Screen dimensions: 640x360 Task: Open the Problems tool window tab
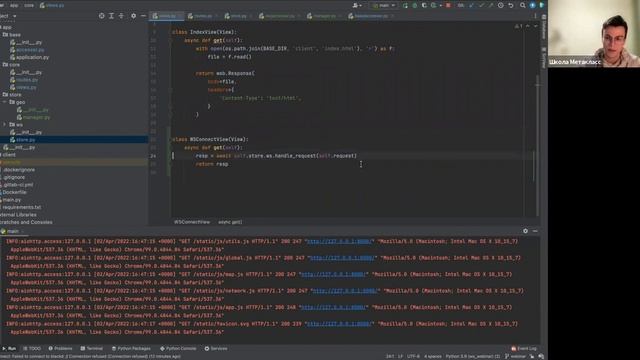click(x=60, y=349)
